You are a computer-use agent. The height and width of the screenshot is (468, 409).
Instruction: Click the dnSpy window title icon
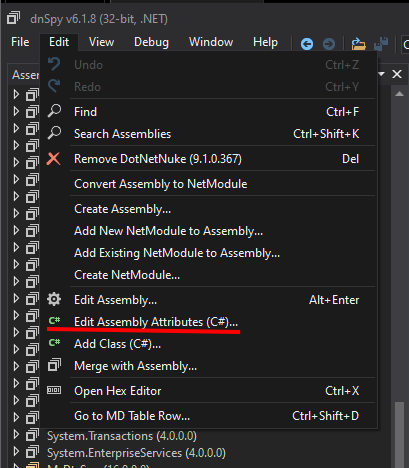click(14, 18)
